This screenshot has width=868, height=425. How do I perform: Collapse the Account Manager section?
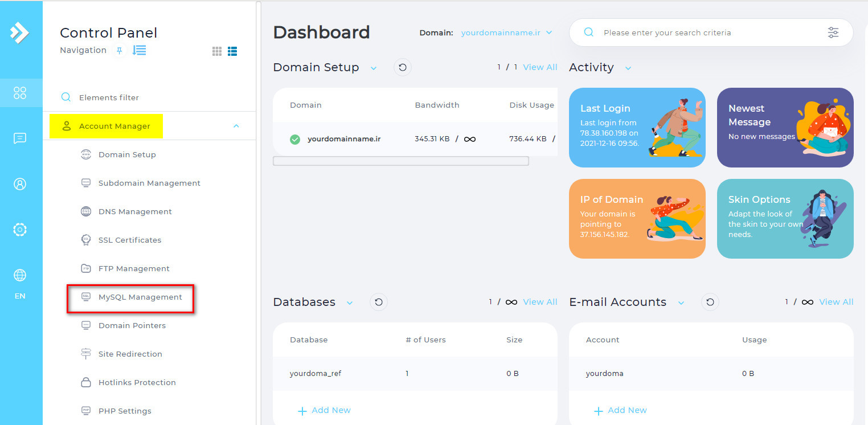pos(236,126)
